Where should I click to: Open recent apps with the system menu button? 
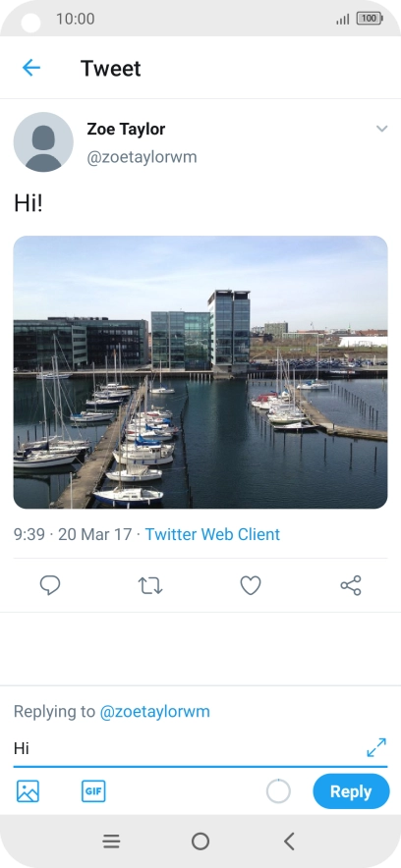tap(111, 841)
